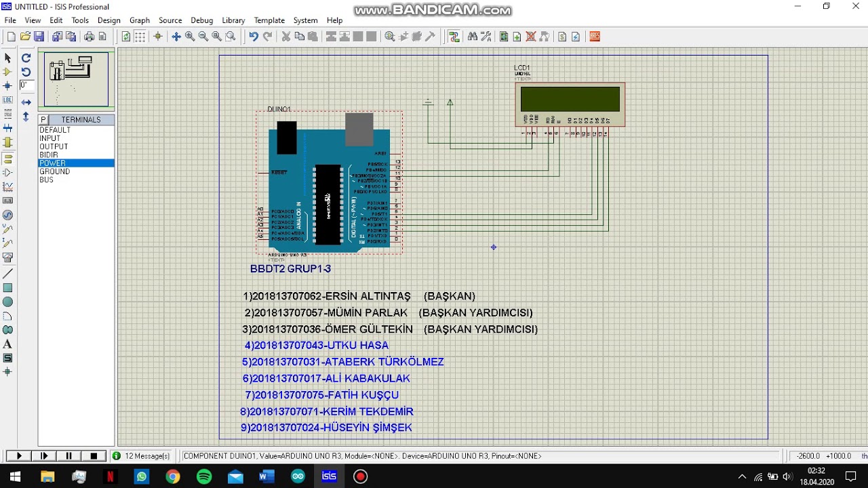Toggle the false origin icon
The image size is (868, 488).
[x=158, y=37]
